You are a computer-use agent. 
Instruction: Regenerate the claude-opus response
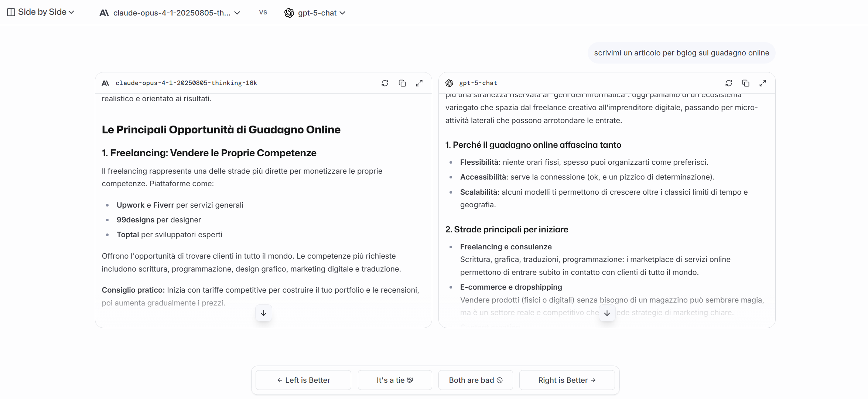pos(385,83)
